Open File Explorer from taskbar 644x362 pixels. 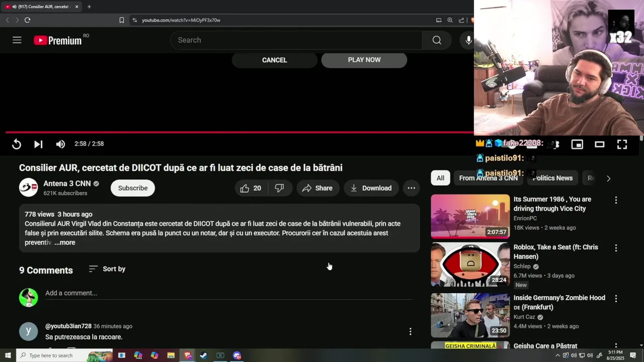point(171,355)
